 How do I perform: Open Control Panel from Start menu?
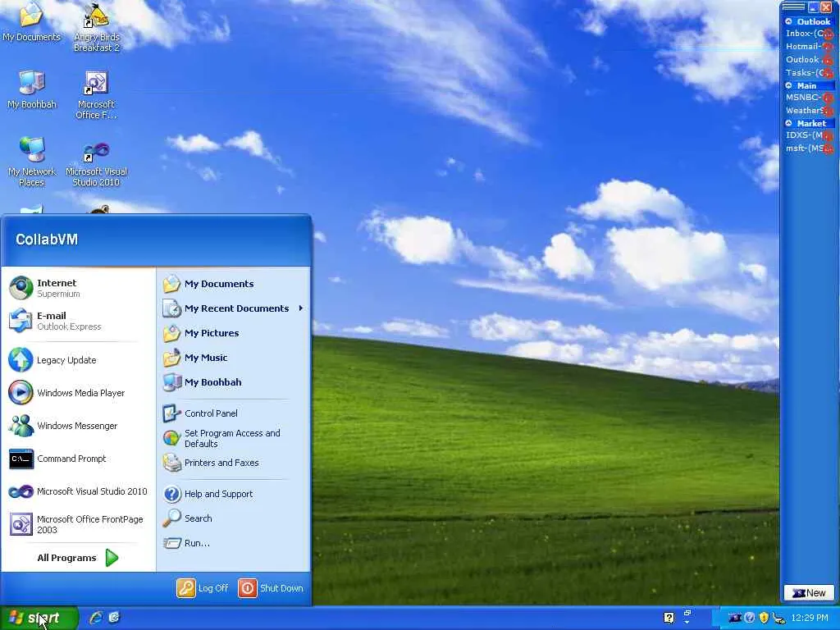[x=234, y=413]
